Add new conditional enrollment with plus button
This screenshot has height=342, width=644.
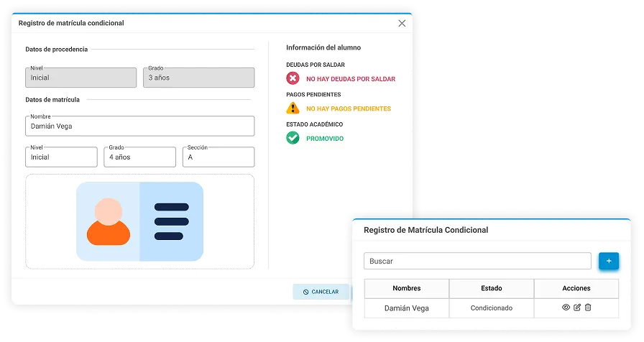point(609,261)
